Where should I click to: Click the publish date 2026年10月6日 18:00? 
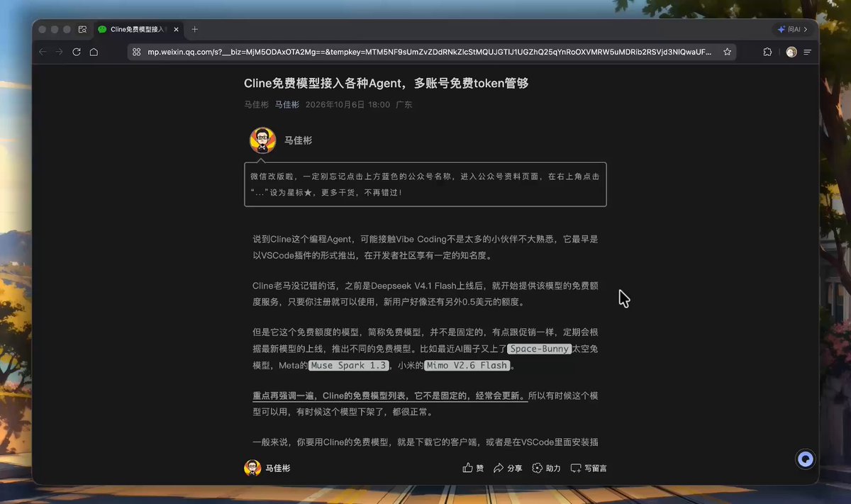pos(347,104)
